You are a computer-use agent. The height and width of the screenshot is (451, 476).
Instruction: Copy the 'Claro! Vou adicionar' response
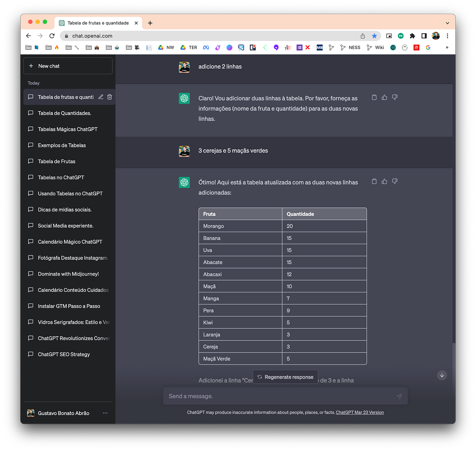click(374, 97)
